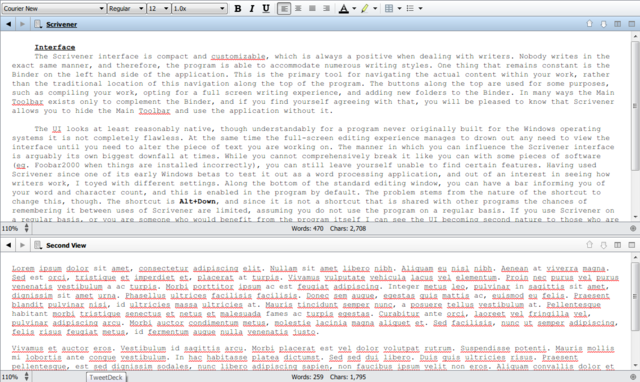Click the Scrivener document title
Viewport: 640px width, 382px height.
(62, 24)
